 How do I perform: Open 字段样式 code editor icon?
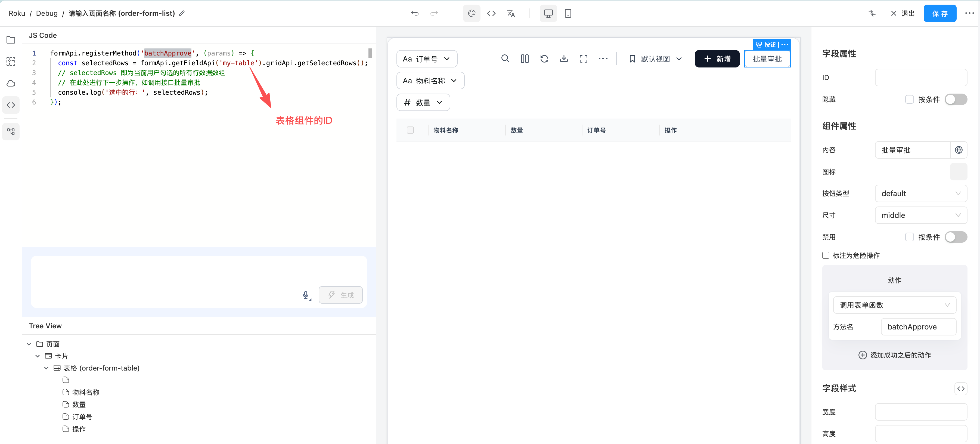(x=961, y=389)
